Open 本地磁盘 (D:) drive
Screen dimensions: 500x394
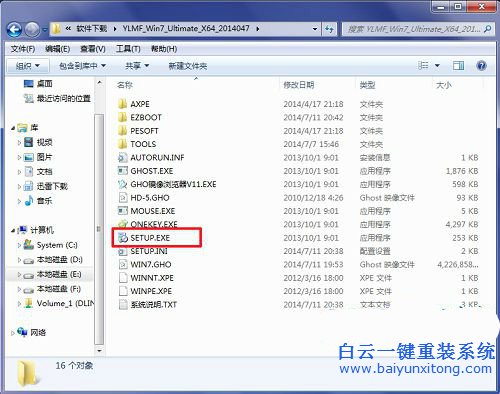coord(60,259)
